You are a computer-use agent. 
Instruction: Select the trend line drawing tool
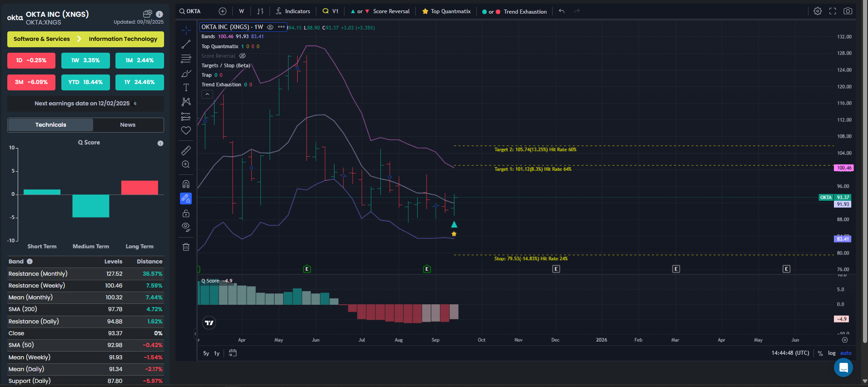pyautogui.click(x=186, y=45)
